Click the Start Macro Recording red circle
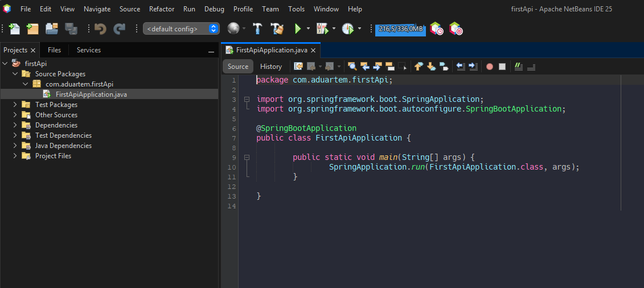The height and width of the screenshot is (288, 644). pyautogui.click(x=490, y=67)
